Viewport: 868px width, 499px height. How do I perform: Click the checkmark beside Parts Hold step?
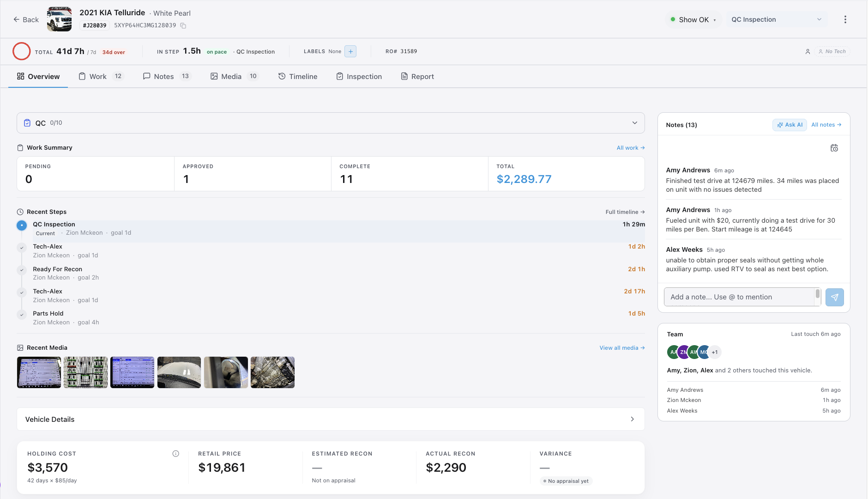22,315
